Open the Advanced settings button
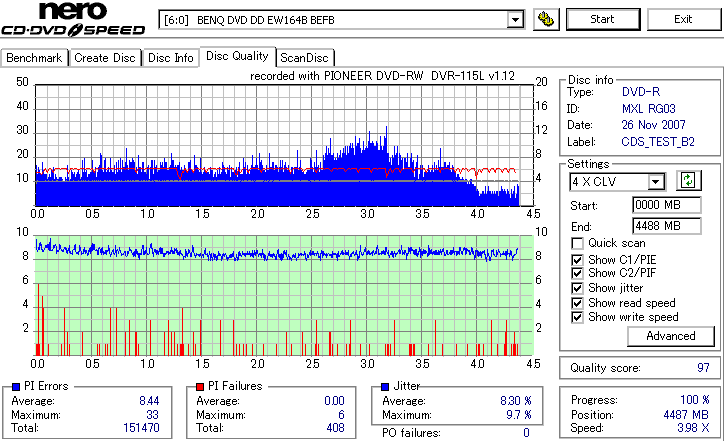Screen dimensions: 724x441 (670, 336)
